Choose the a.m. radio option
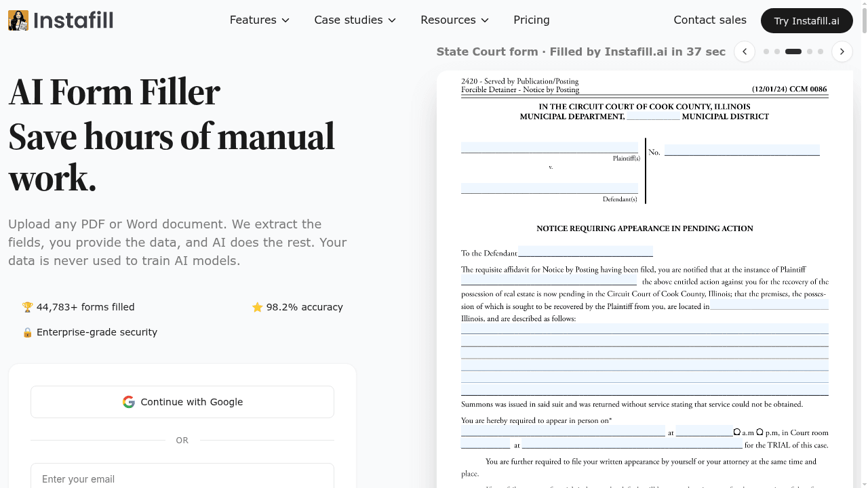The height and width of the screenshot is (488, 868). tap(737, 432)
